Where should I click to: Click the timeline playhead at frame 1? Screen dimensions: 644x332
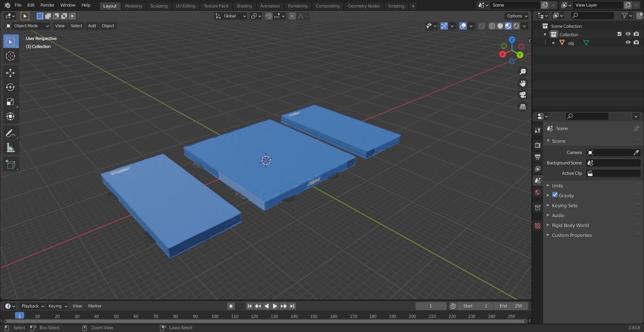point(19,316)
